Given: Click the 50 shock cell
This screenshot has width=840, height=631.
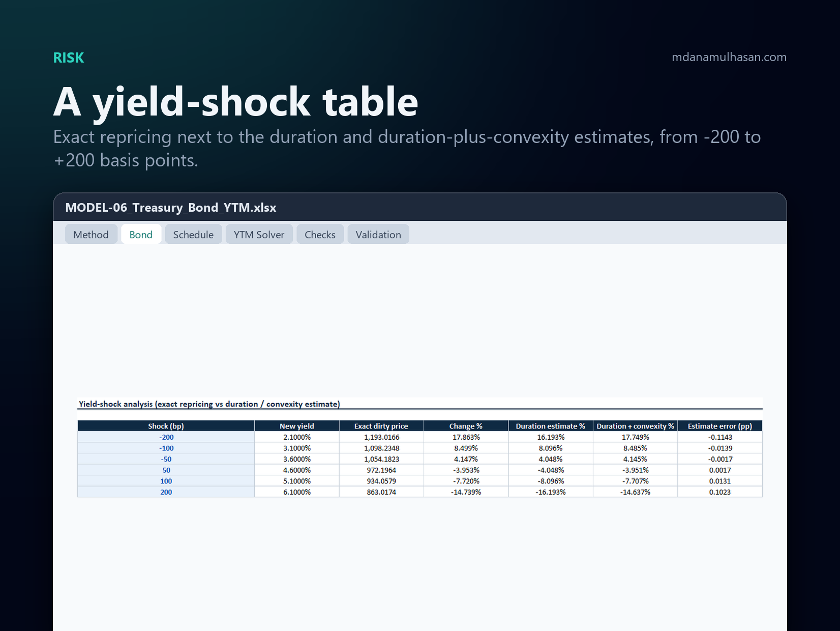Looking at the screenshot, I should point(166,470).
